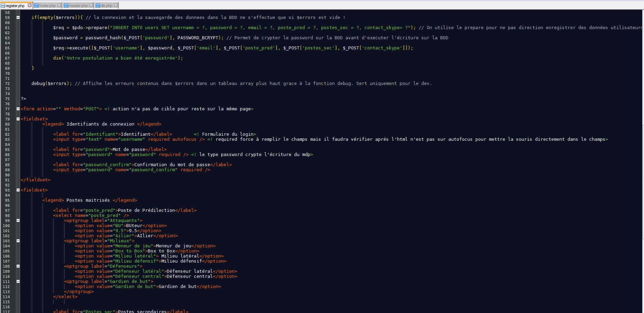Switch to the footer.php tab
Image resolution: width=644 pixels, height=313 pixels.
[x=47, y=5]
